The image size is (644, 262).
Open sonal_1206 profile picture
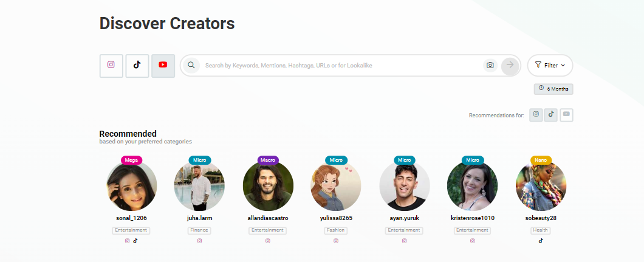(131, 186)
